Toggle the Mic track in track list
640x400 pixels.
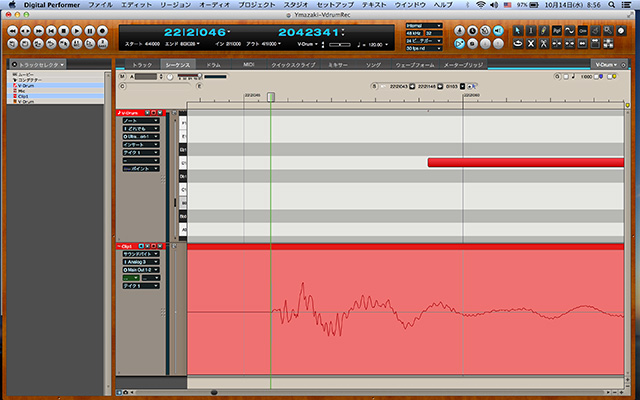pos(24,91)
